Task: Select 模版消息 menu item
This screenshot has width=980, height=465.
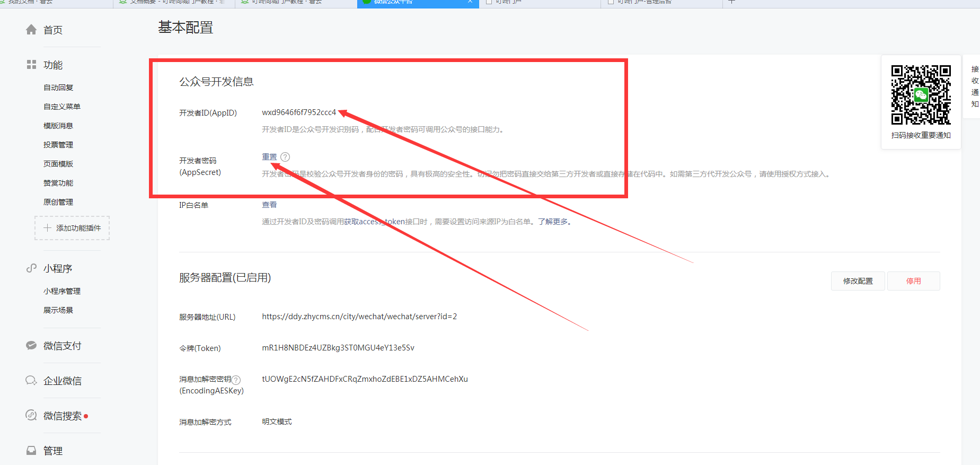Action: coord(58,126)
